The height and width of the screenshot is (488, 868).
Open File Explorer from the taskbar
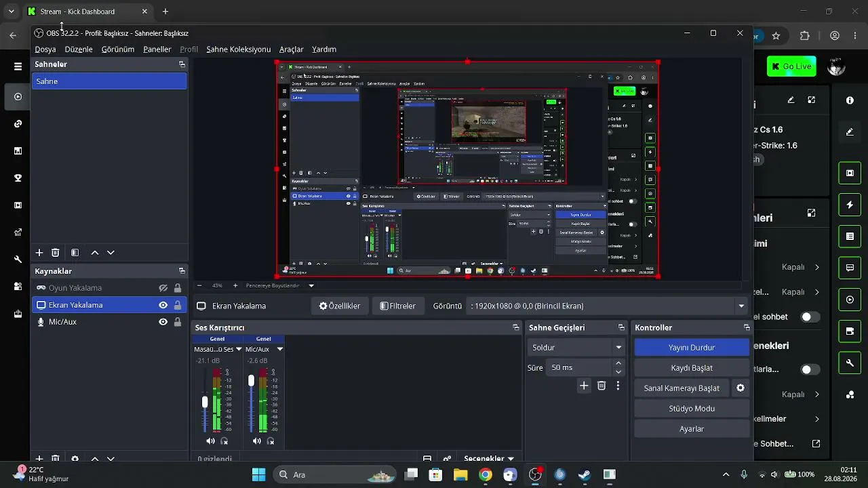pos(460,474)
